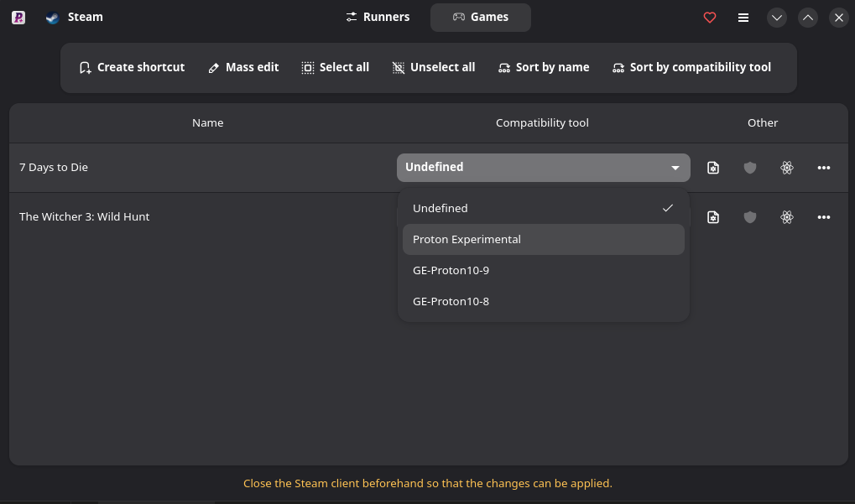Image resolution: width=855 pixels, height=504 pixels.
Task: Click the Unselect all button
Action: click(434, 68)
